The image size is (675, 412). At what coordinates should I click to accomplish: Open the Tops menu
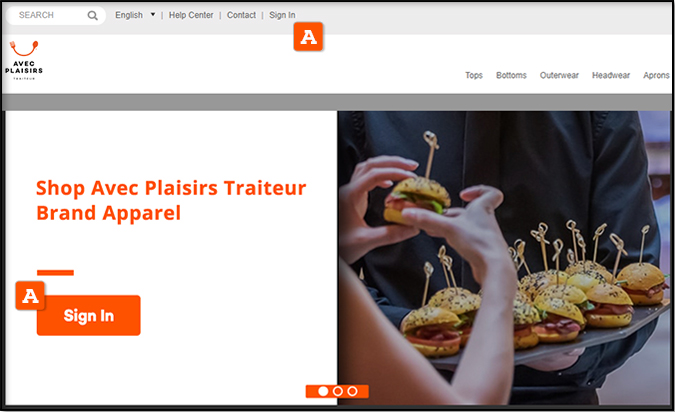coord(474,75)
